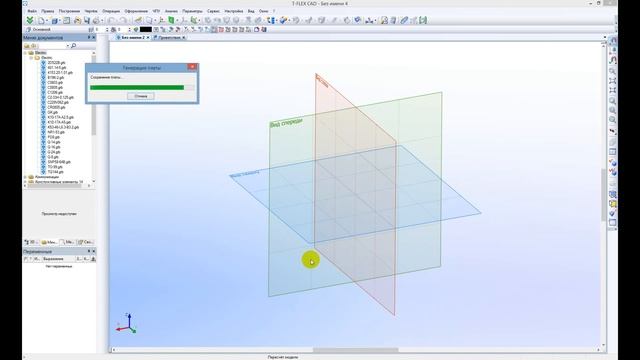Viewport: 640px width, 360px height.
Task: Open the Сервис menu
Action: point(213,11)
